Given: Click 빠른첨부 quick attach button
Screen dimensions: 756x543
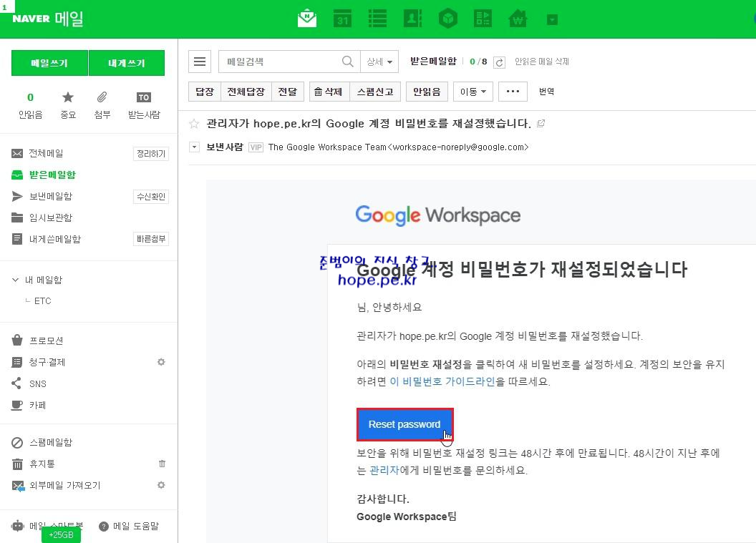Looking at the screenshot, I should 151,239.
